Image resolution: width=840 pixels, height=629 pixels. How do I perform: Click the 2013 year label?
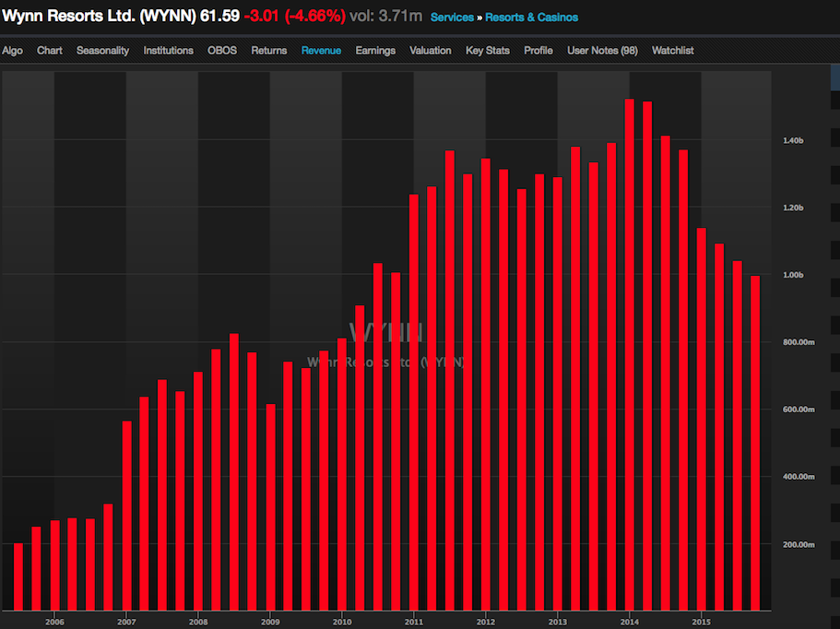[x=558, y=622]
